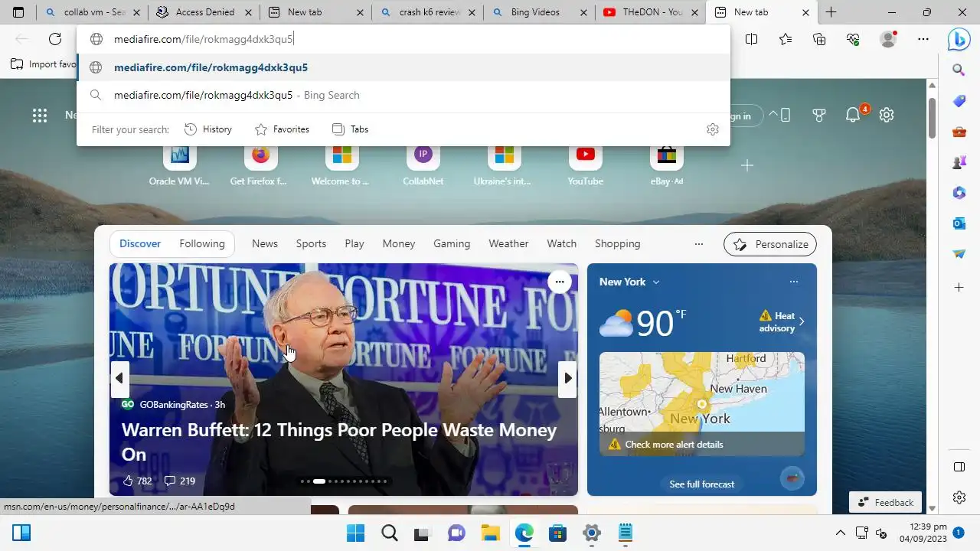Viewport: 980px width, 551px height.
Task: Add a new quick link site
Action: click(x=747, y=165)
